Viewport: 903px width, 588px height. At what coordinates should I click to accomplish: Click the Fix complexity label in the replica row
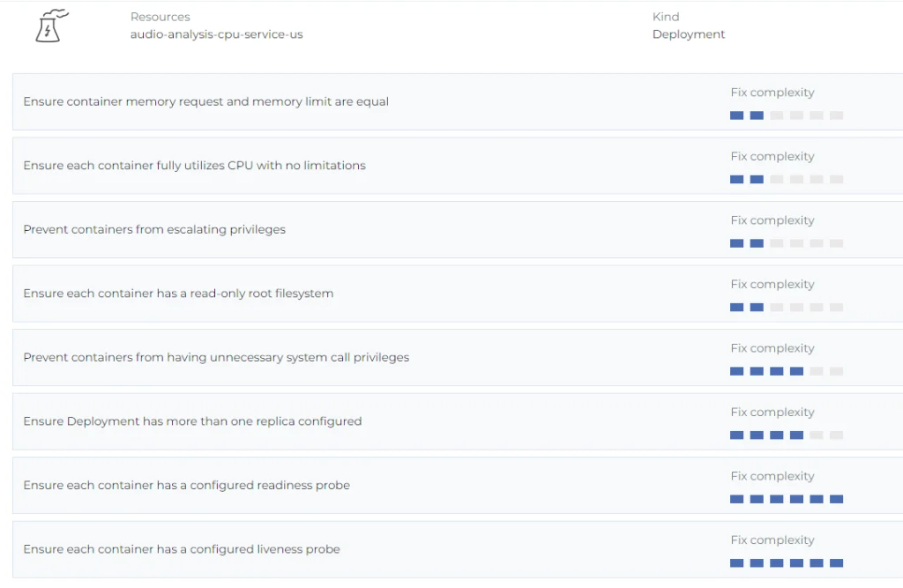[772, 413]
